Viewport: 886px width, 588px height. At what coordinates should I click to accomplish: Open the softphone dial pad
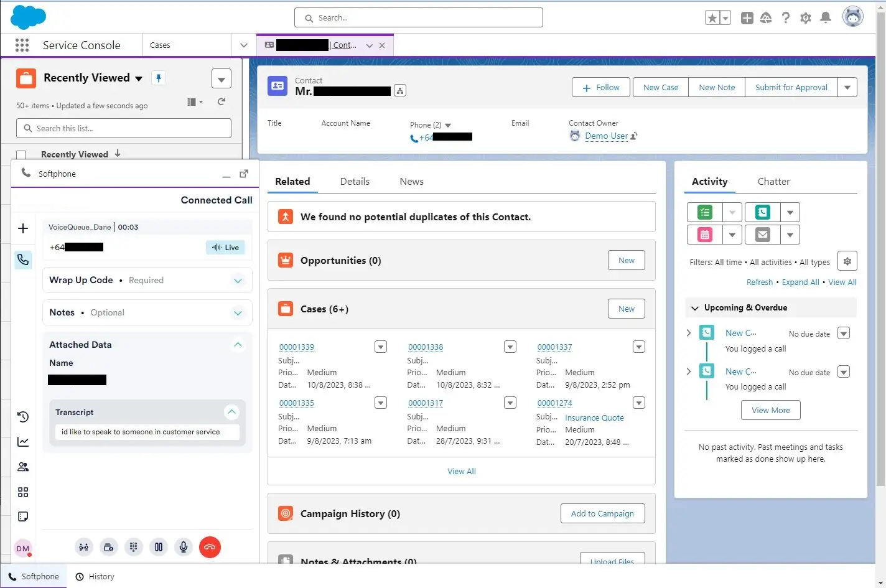pyautogui.click(x=133, y=548)
